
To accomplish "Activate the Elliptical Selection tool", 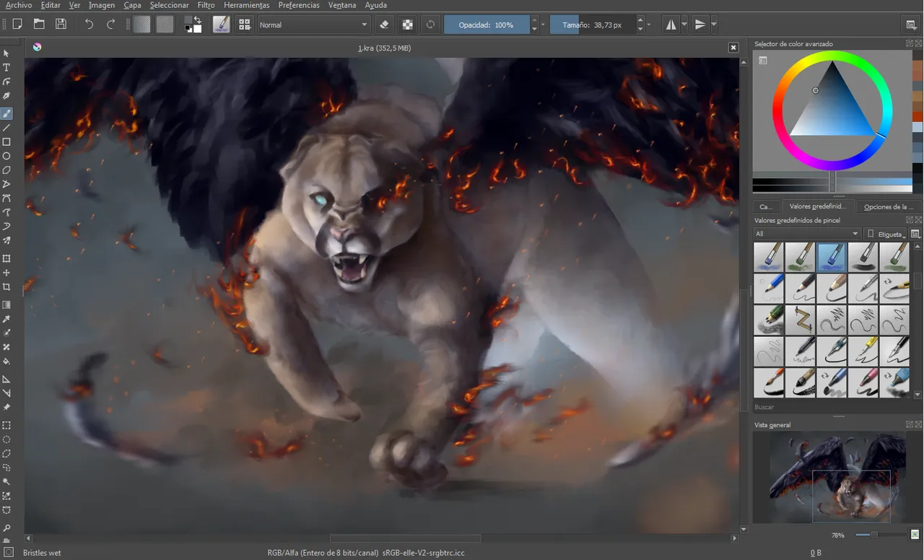I will click(6, 439).
